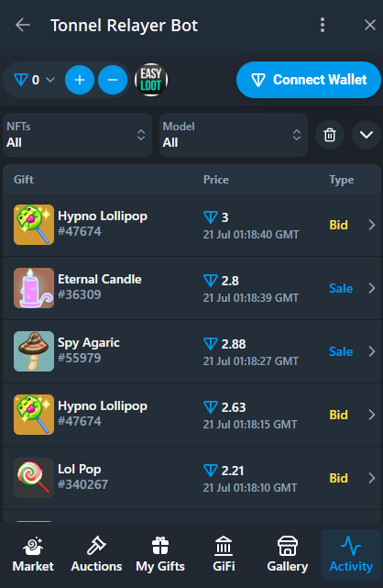
Task: Click the Spy Agaric thumbnail image
Action: 34,351
